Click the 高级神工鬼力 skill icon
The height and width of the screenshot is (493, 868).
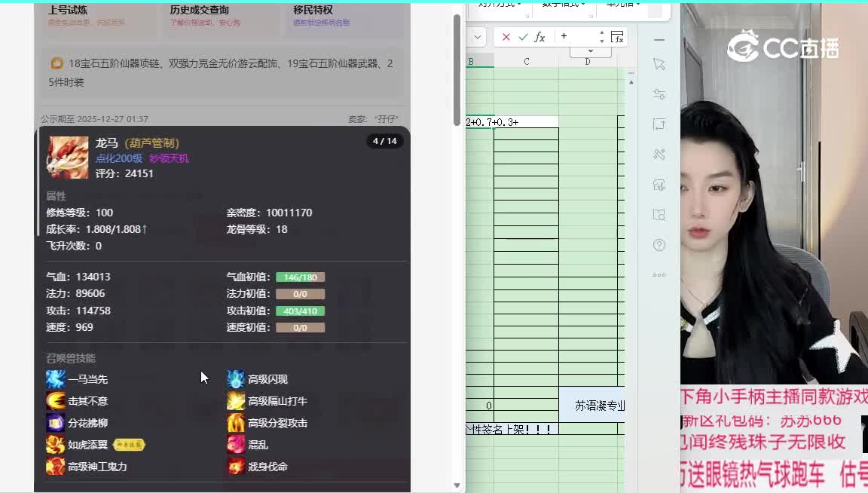click(55, 467)
